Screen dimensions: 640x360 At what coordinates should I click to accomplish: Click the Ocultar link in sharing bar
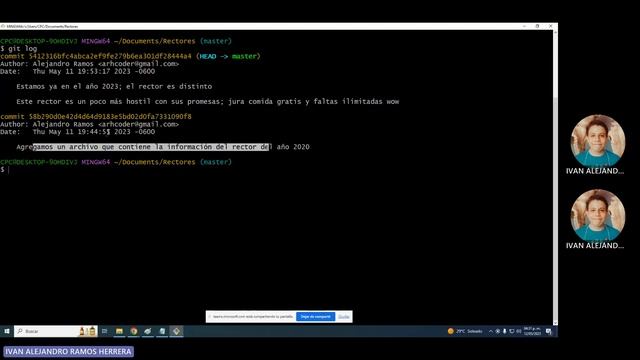coord(344,317)
